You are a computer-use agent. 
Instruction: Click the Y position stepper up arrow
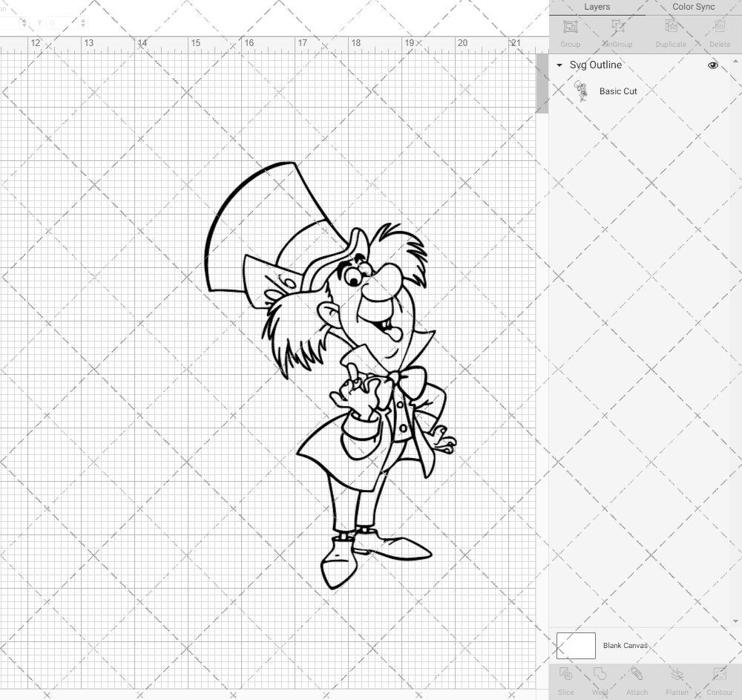click(x=83, y=21)
